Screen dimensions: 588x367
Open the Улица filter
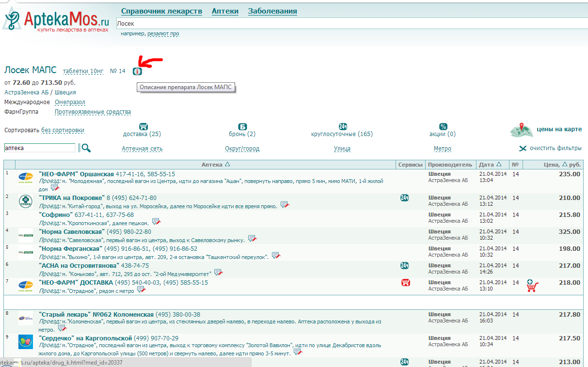pos(342,149)
